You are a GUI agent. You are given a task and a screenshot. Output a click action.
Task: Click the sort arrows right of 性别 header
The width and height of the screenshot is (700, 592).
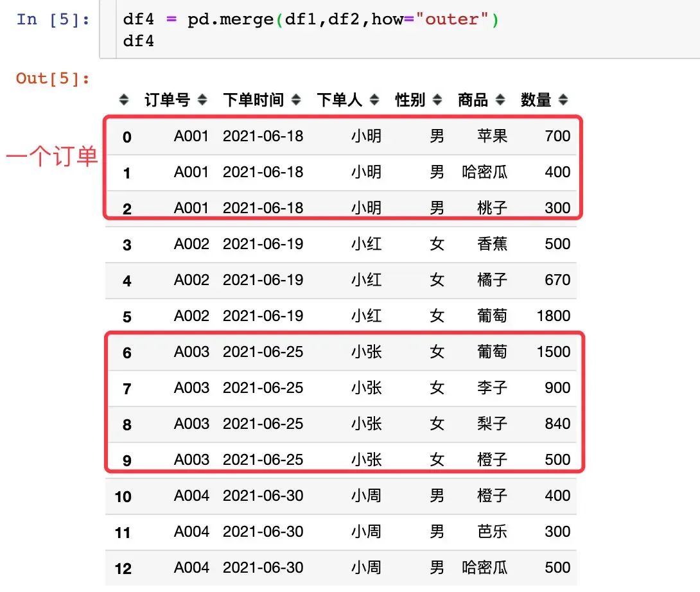click(437, 100)
